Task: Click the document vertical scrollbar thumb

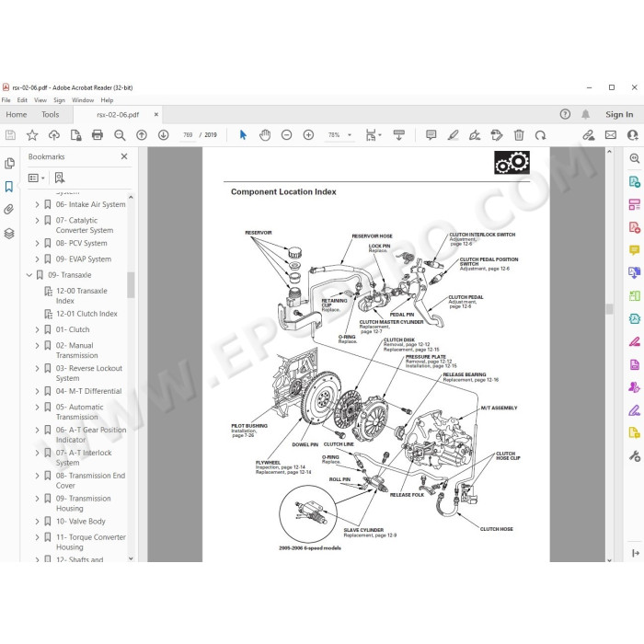Action: (x=609, y=309)
